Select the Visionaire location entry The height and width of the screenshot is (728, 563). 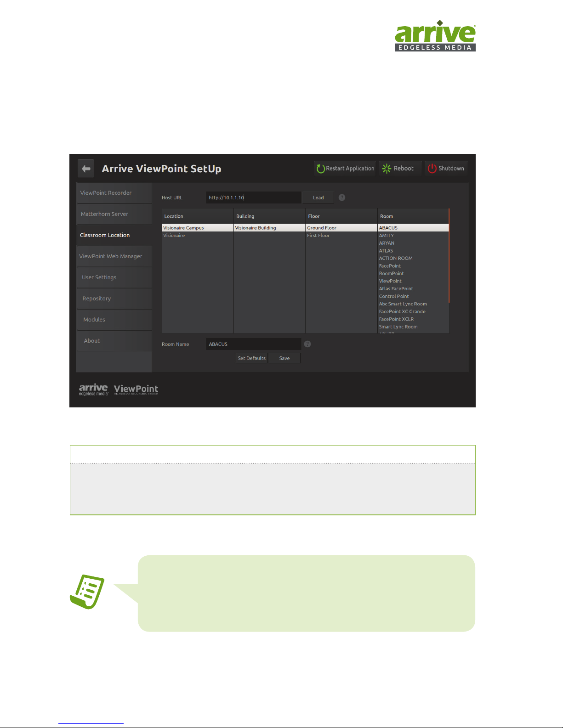click(x=198, y=236)
